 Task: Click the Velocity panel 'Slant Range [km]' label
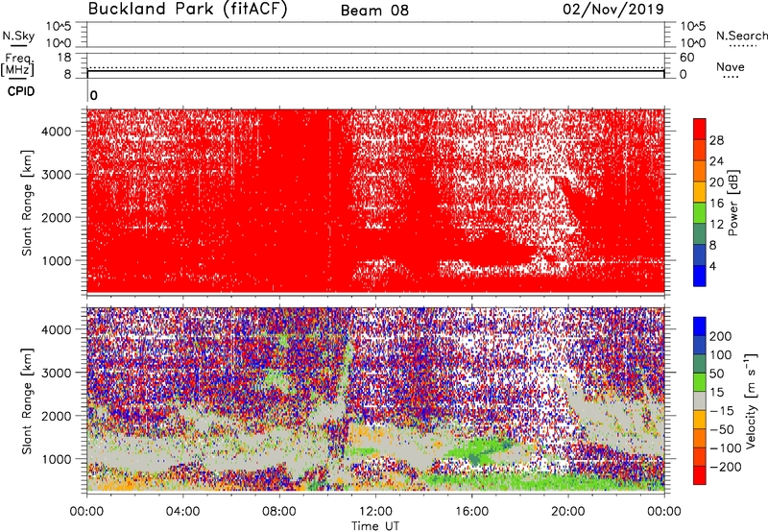pyautogui.click(x=27, y=400)
